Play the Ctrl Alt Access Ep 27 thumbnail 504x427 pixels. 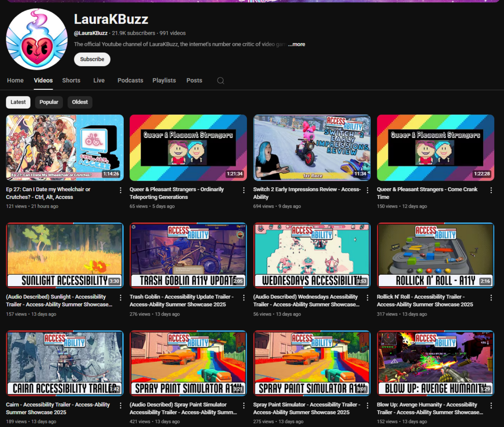click(65, 148)
